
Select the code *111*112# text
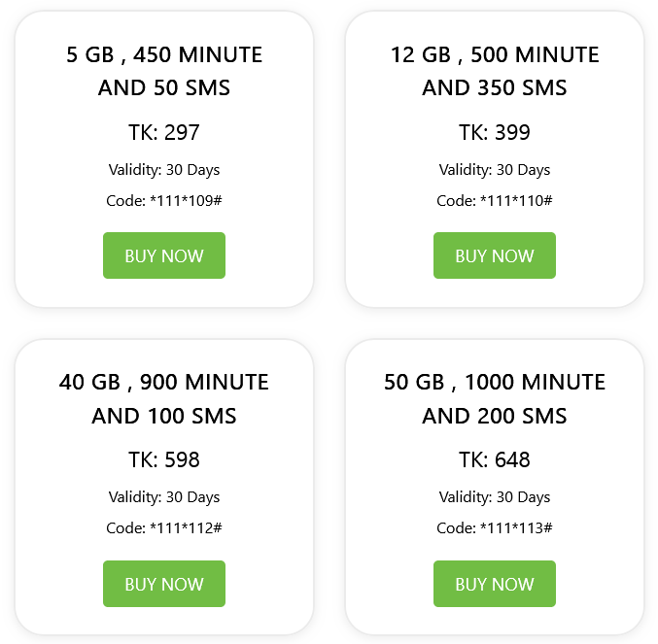164,528
